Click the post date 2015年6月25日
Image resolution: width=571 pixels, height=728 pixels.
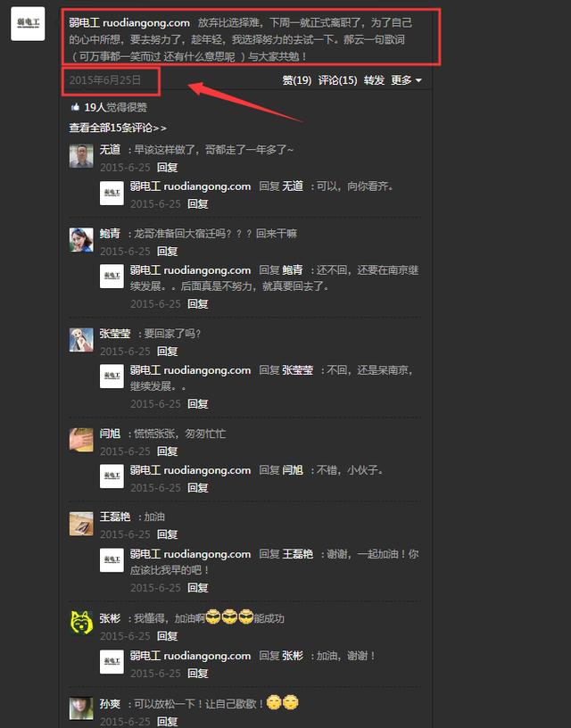[x=105, y=80]
